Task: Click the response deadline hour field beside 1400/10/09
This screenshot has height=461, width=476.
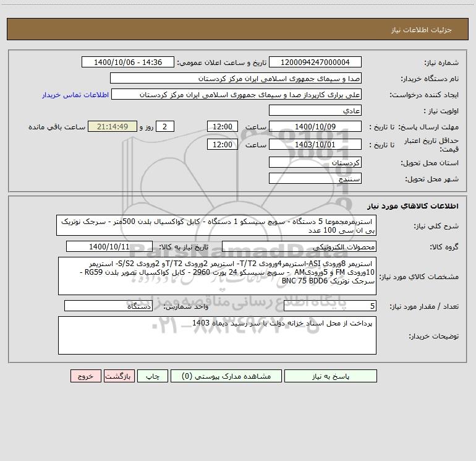Action: (222, 126)
